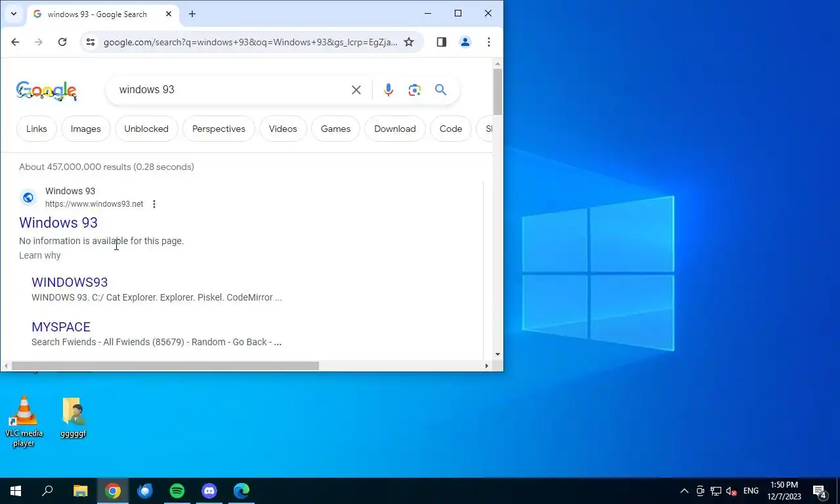Open the Windows 93 result title
This screenshot has height=504, width=840.
pyautogui.click(x=58, y=222)
